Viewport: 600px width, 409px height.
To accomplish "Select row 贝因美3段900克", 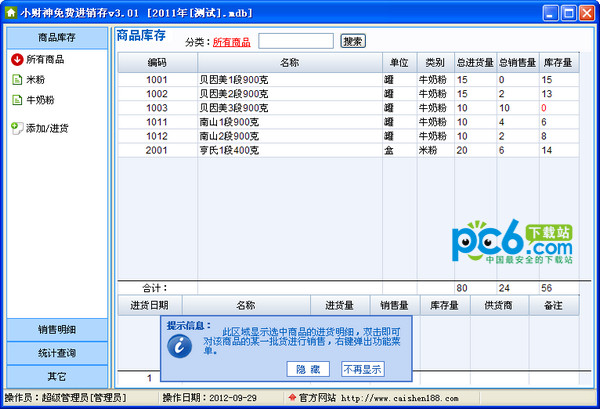I will [348, 108].
